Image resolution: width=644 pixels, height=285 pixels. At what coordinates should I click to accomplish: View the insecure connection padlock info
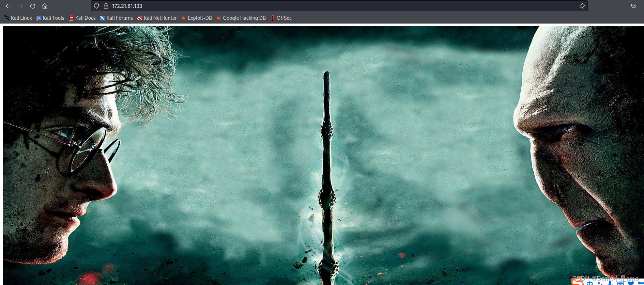coord(106,6)
